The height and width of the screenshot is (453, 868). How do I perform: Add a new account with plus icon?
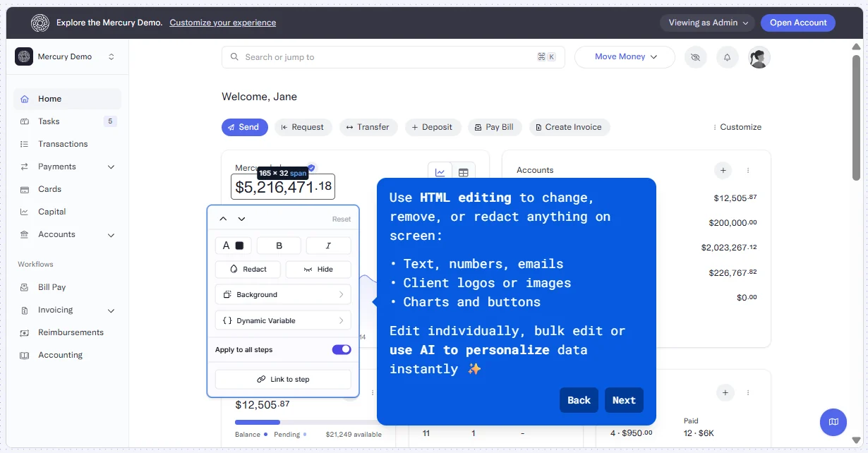pyautogui.click(x=723, y=170)
